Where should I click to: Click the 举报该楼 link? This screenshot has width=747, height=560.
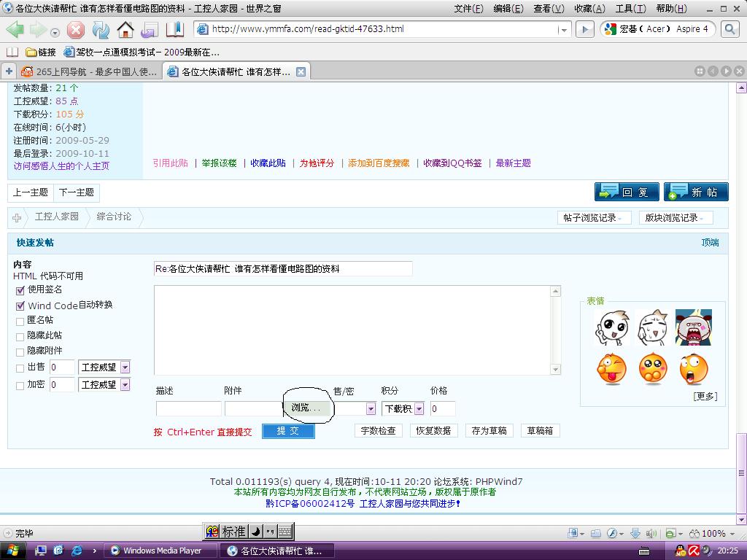220,163
